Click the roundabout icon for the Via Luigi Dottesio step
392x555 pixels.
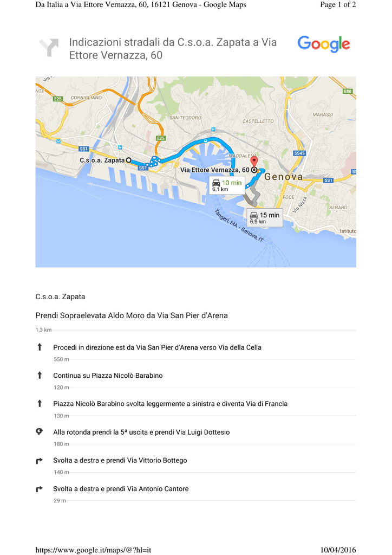[x=39, y=431]
